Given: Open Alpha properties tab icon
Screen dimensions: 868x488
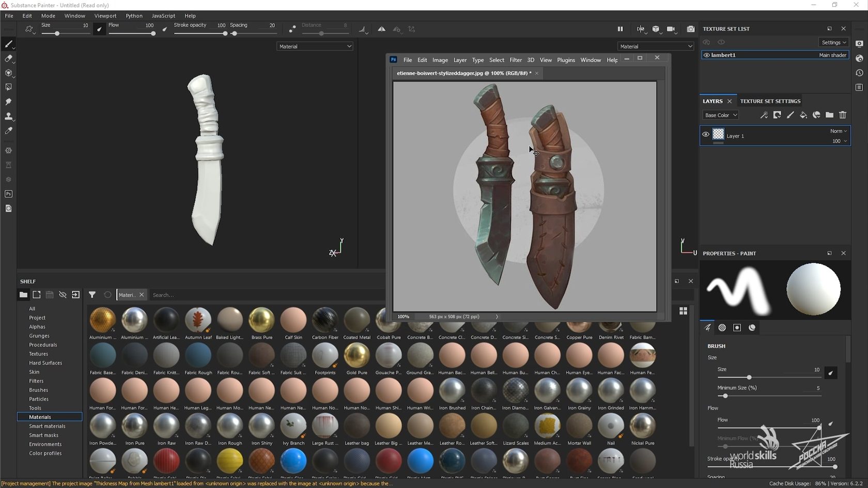Looking at the screenshot, I should pyautogui.click(x=722, y=327).
